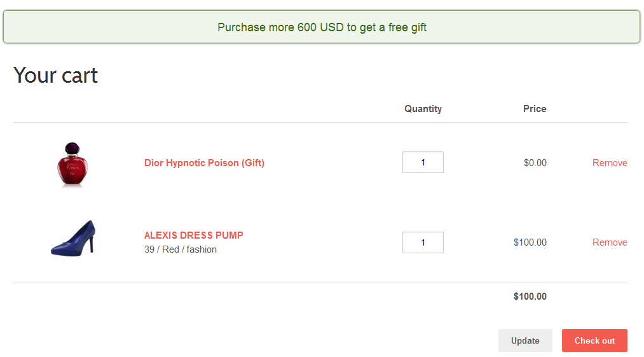Click the Update cart button
This screenshot has height=357, width=644.
coord(525,340)
